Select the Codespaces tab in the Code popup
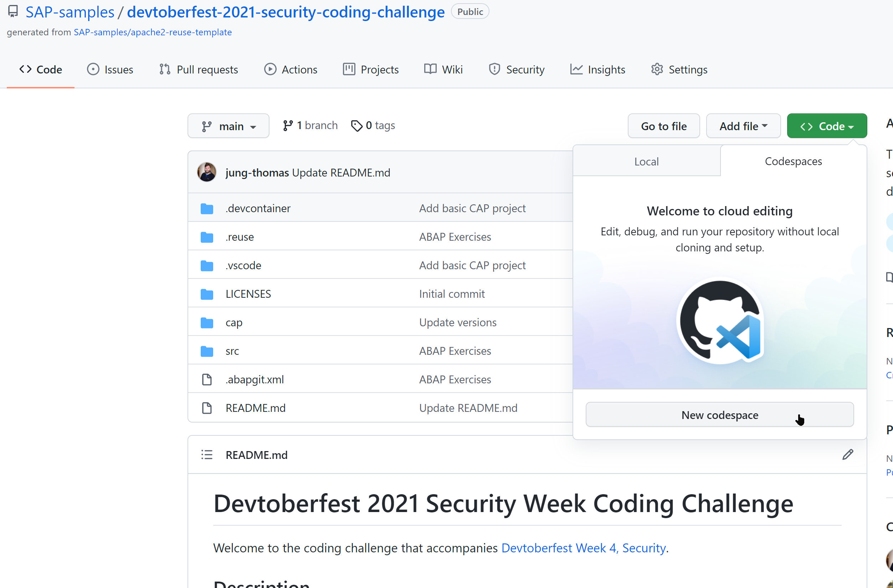 point(793,161)
